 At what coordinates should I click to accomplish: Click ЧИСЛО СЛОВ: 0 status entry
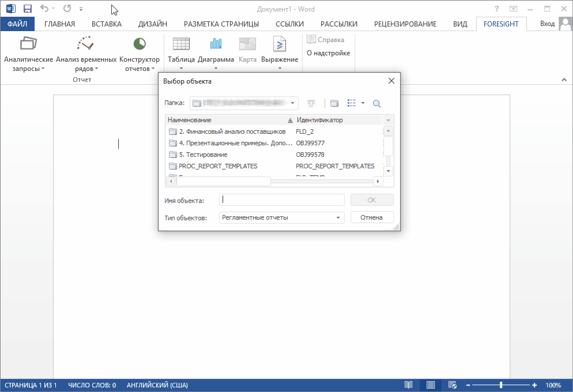click(x=92, y=385)
